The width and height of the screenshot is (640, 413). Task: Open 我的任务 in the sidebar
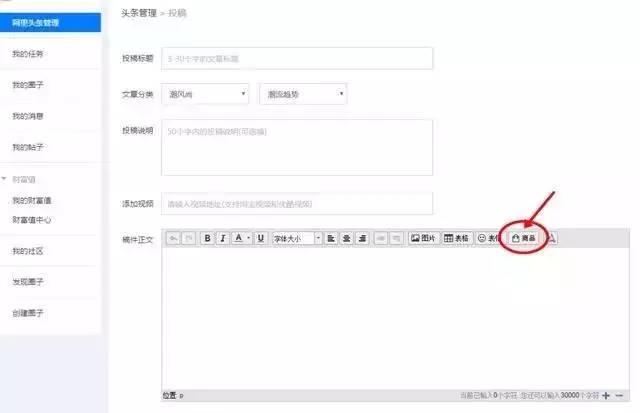[28, 53]
